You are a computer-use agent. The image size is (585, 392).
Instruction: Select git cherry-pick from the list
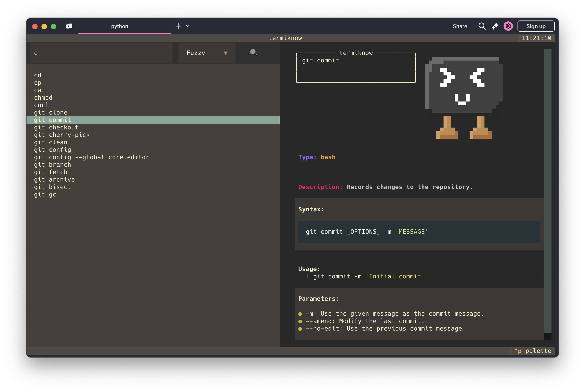pyautogui.click(x=62, y=135)
